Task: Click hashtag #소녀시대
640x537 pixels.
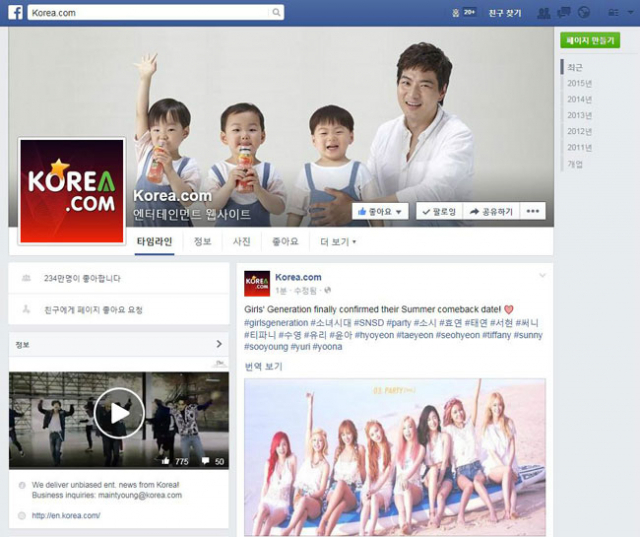Action: (x=331, y=323)
